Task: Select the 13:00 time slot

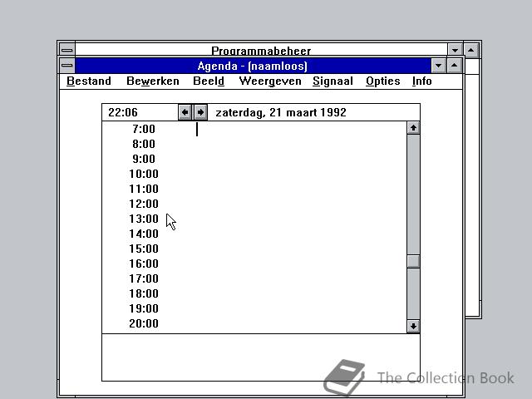Action: 144,219
